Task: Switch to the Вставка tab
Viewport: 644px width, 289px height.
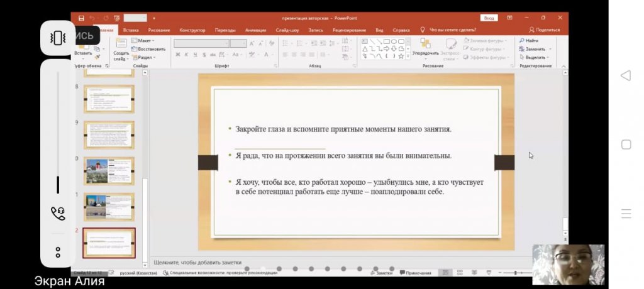Action: (131, 30)
